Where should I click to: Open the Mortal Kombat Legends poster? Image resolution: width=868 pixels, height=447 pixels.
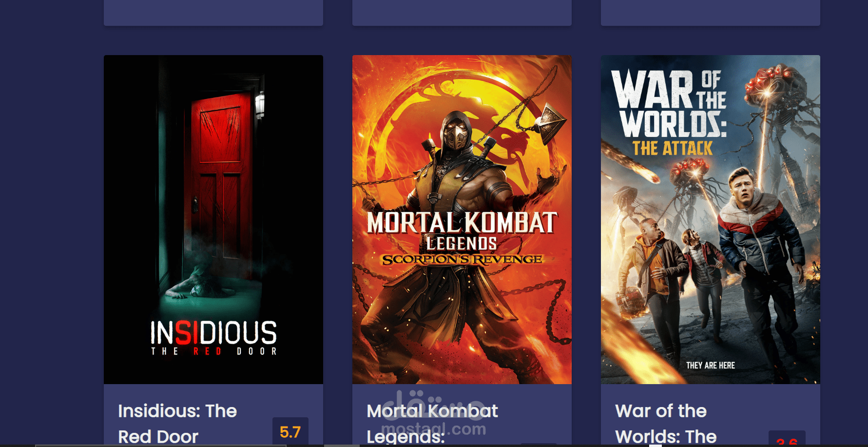[x=462, y=219]
